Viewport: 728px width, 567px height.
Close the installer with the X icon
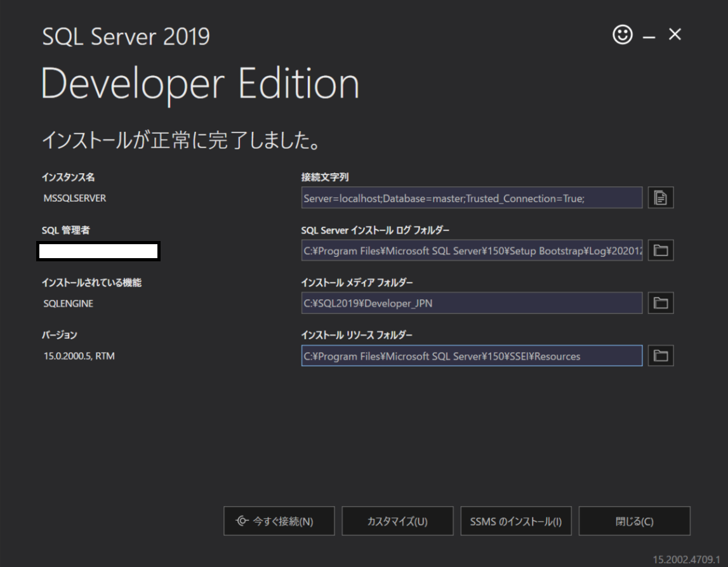coord(675,34)
